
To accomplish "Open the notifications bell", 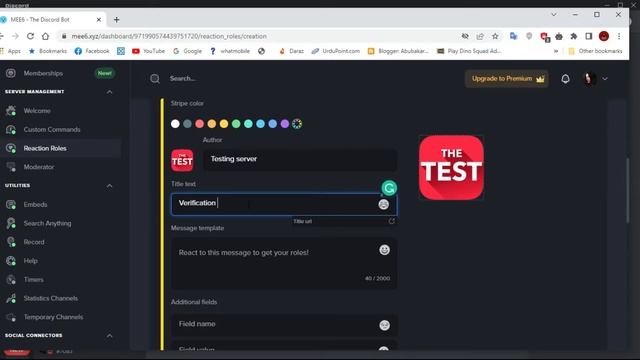I will point(565,79).
